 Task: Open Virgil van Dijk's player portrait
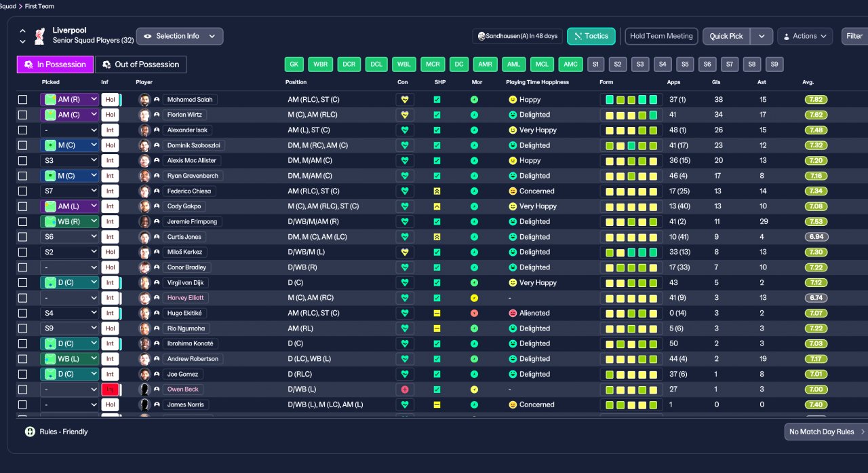[x=144, y=282]
